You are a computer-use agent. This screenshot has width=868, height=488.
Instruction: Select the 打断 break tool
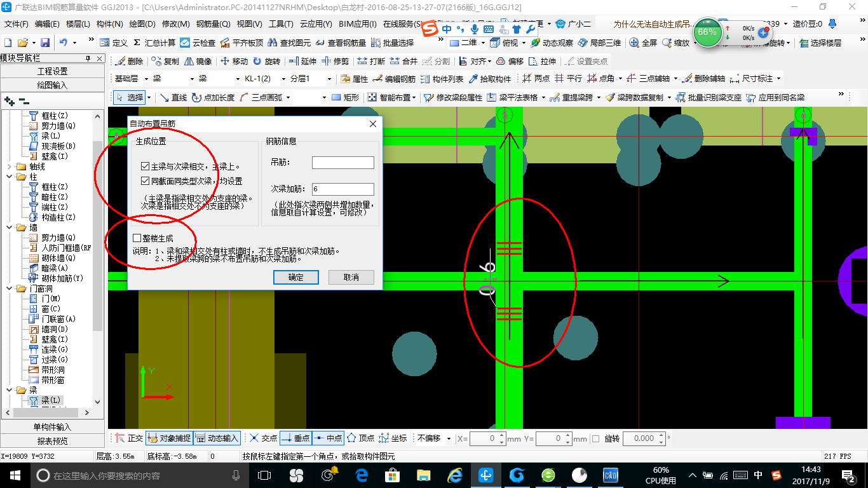coord(371,62)
